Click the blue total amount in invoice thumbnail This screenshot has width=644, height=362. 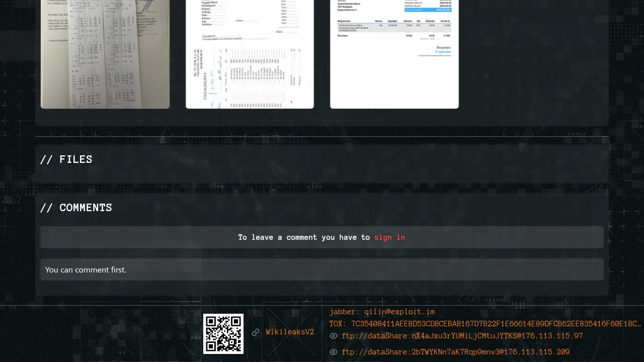(443, 52)
